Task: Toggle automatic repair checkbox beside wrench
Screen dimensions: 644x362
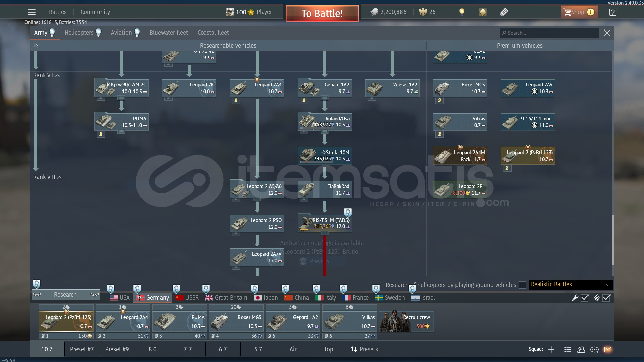Action: tap(585, 298)
